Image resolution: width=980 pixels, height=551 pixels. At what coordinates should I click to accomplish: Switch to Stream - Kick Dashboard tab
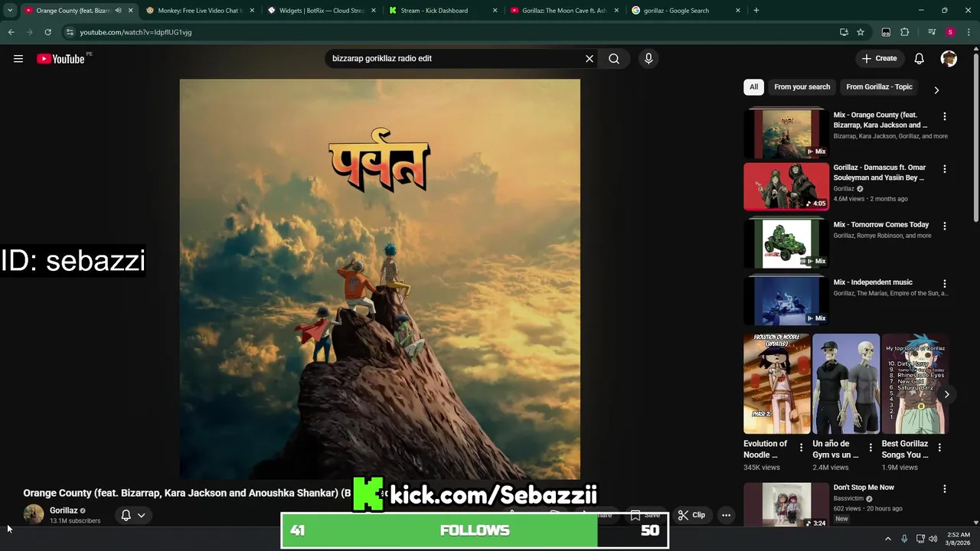tap(442, 11)
